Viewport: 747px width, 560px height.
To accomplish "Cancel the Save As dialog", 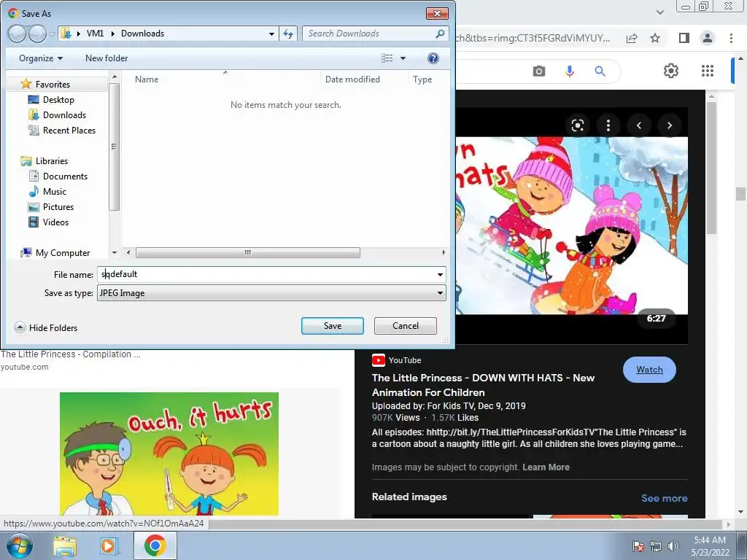I will 405,326.
